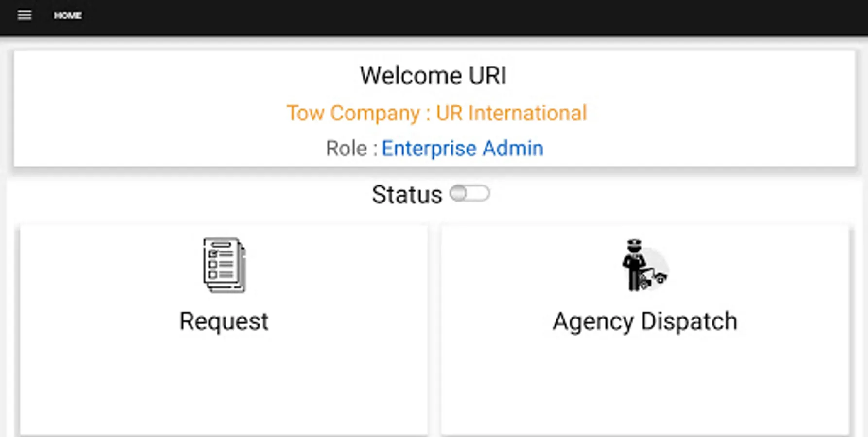Open the hamburger navigation menu
The height and width of the screenshot is (437, 868).
point(24,16)
